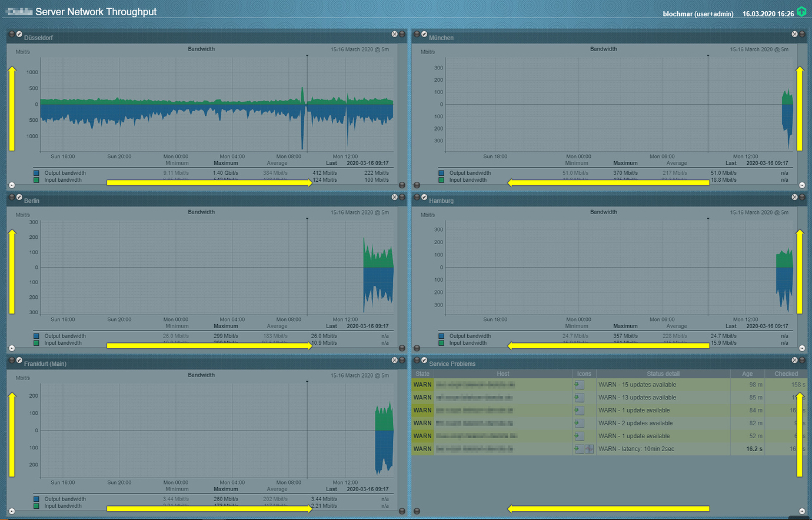Edit the Service Problems dashlet

click(x=424, y=360)
